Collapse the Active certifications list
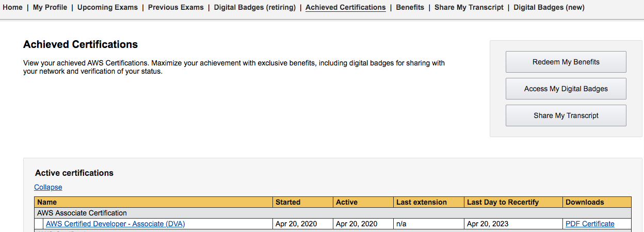The image size is (644, 232). click(48, 187)
